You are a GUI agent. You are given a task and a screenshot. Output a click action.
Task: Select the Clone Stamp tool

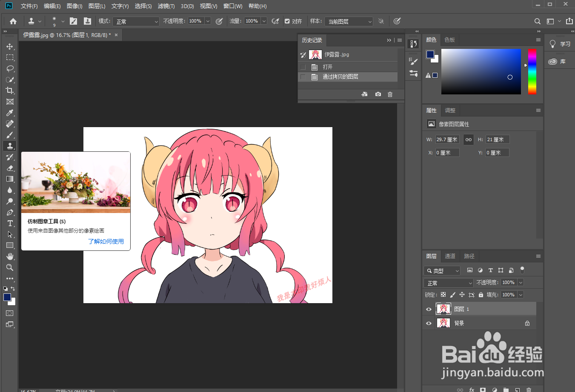[x=10, y=146]
